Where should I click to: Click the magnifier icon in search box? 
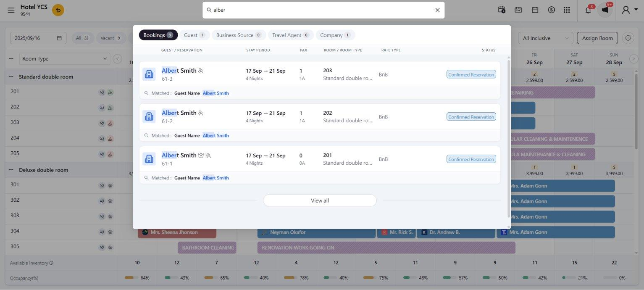(209, 10)
